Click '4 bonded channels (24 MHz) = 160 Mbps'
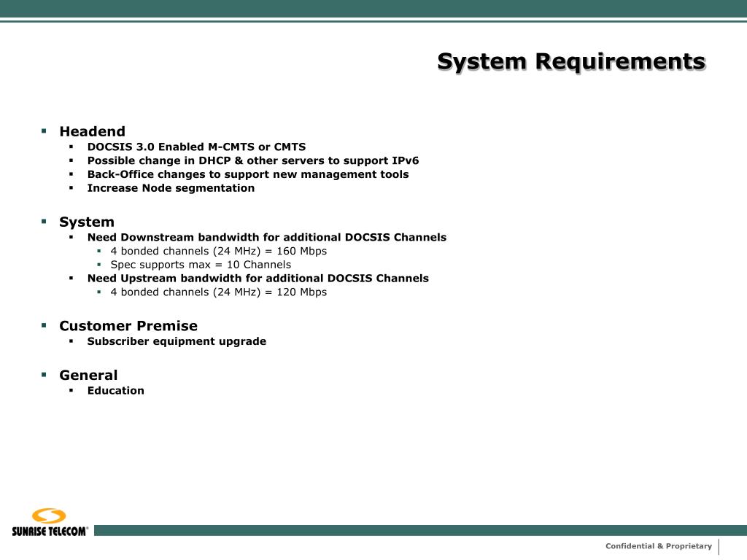The height and width of the screenshot is (560, 747). click(x=219, y=251)
